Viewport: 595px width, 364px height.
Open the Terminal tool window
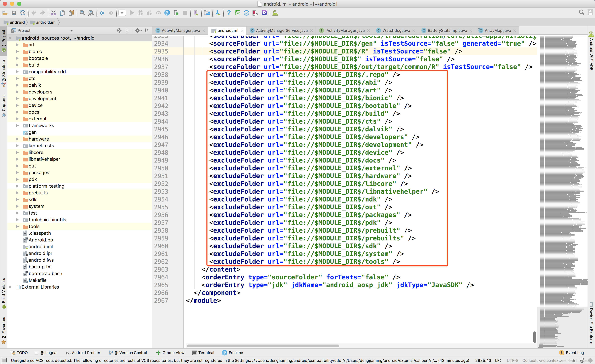click(203, 353)
